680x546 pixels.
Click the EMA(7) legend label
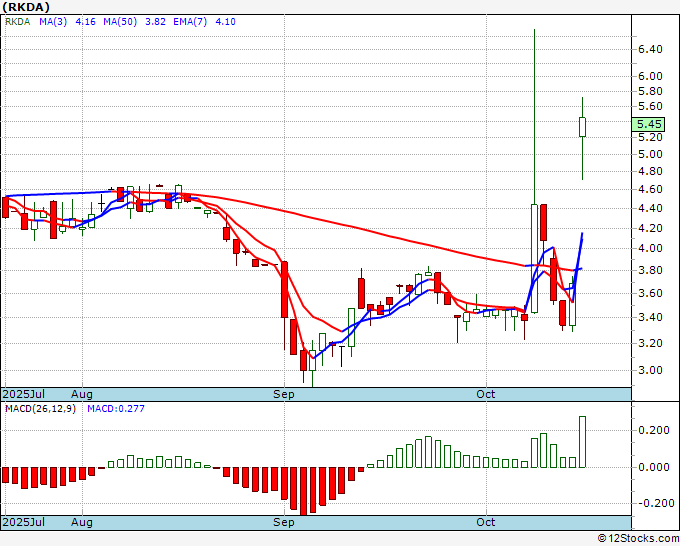point(190,22)
